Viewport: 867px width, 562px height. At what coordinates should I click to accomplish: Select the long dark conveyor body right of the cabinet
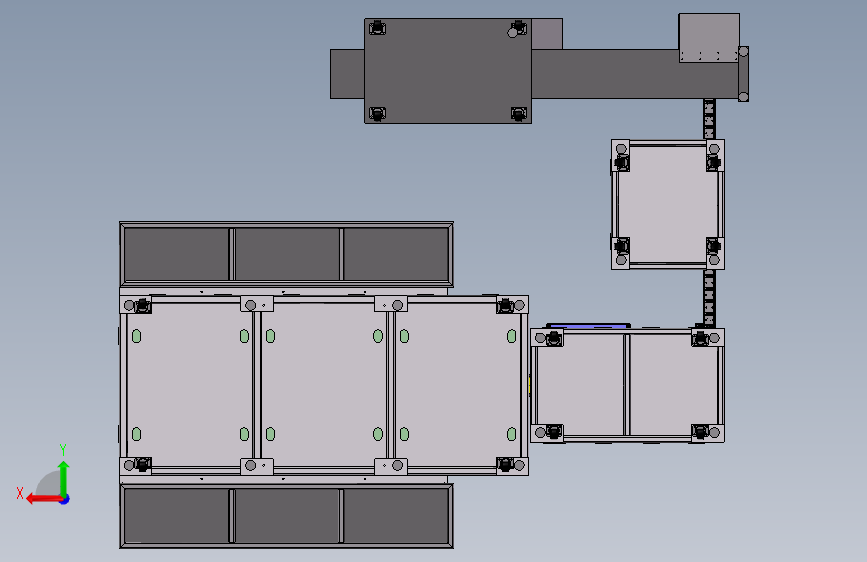tap(635, 74)
